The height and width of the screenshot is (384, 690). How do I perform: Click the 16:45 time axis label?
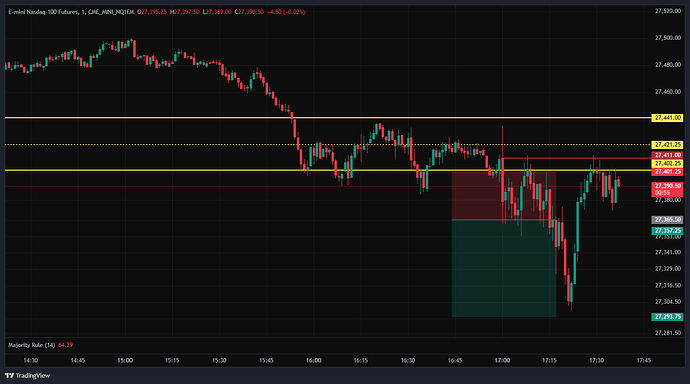[x=455, y=361]
